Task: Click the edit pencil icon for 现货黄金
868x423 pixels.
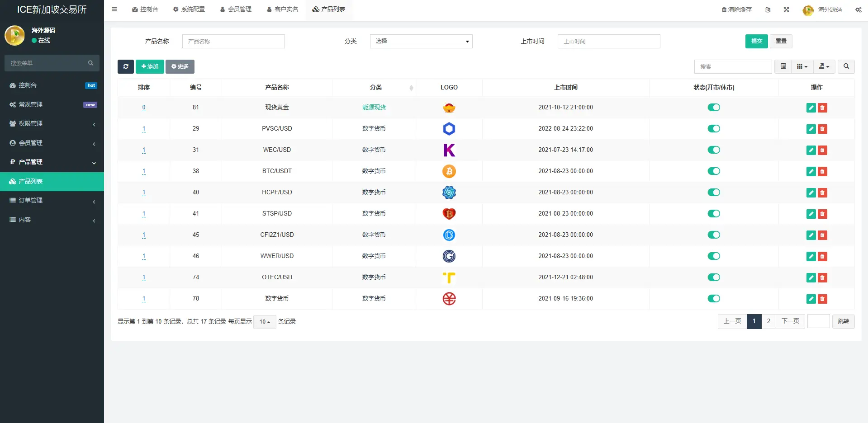Action: pyautogui.click(x=811, y=108)
